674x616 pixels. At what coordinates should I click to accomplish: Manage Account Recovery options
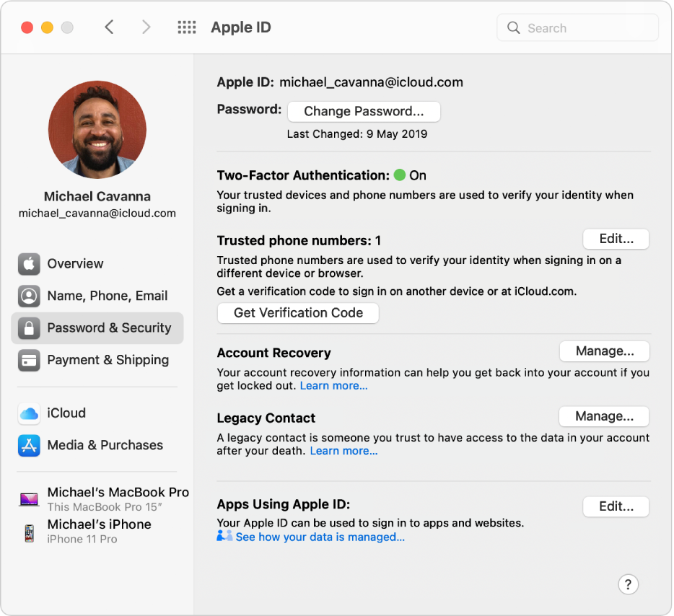pyautogui.click(x=605, y=351)
